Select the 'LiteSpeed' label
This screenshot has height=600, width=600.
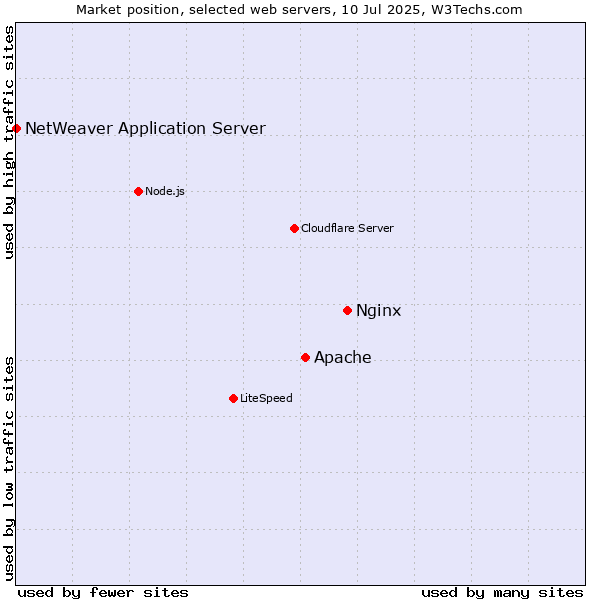[x=266, y=398]
